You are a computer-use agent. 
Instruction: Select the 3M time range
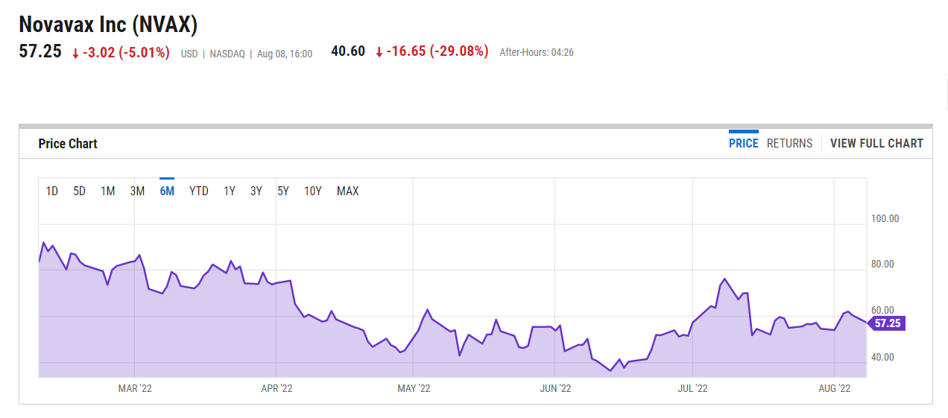[137, 191]
